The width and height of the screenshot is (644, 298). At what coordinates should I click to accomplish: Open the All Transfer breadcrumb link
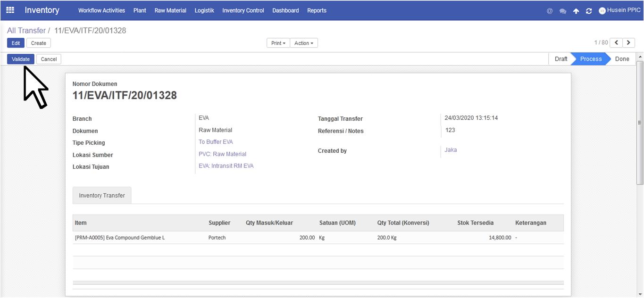click(26, 31)
